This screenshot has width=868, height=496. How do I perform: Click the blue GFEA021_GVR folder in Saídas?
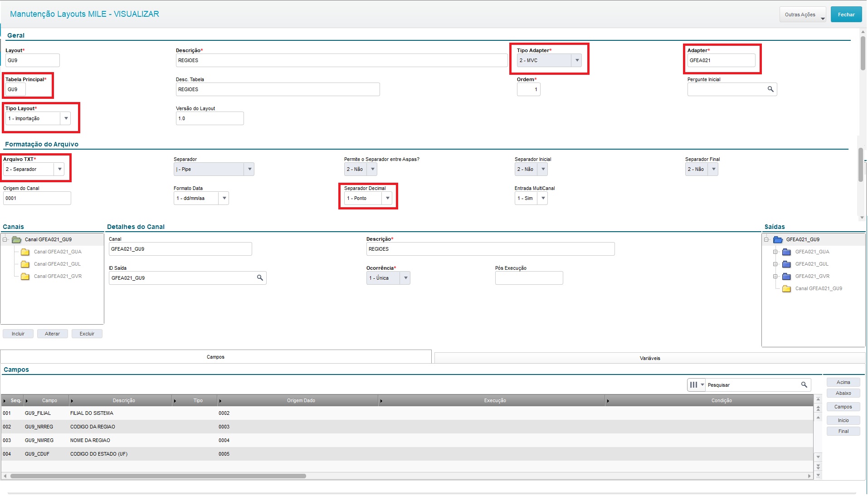tap(787, 276)
